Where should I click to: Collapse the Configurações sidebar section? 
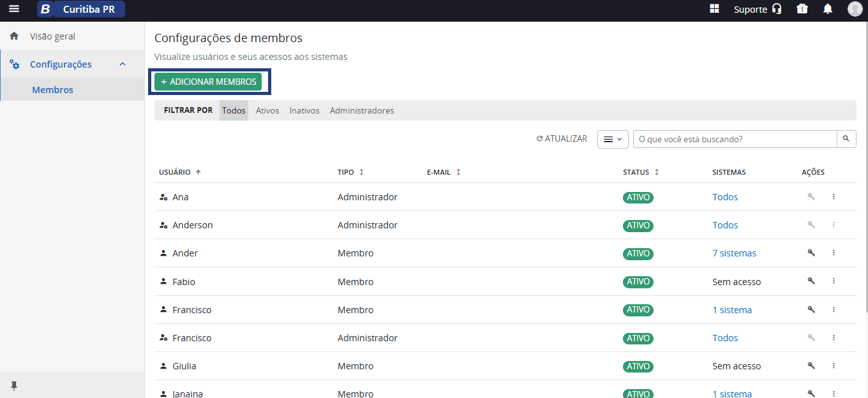(x=123, y=64)
